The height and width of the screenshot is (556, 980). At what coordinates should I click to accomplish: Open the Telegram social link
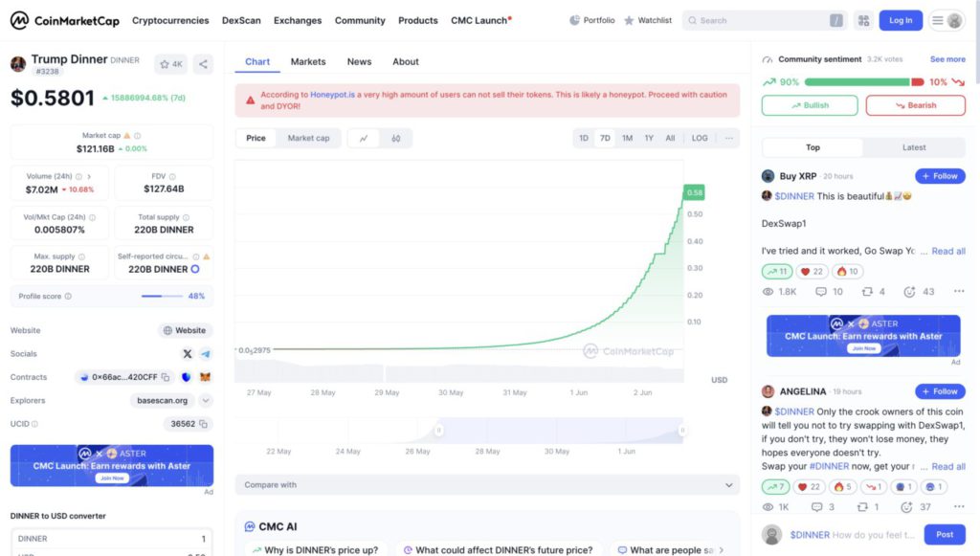tap(205, 354)
